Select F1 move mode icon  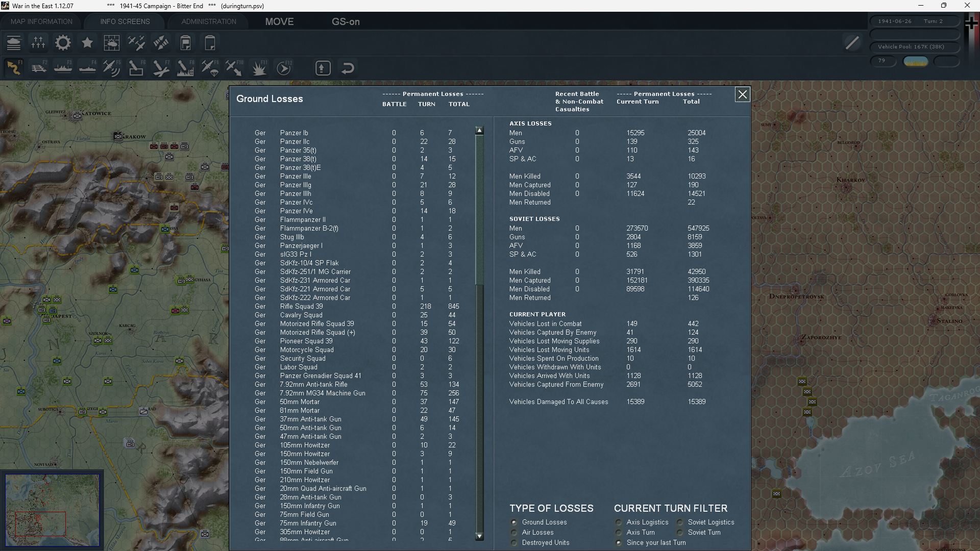coord(14,68)
